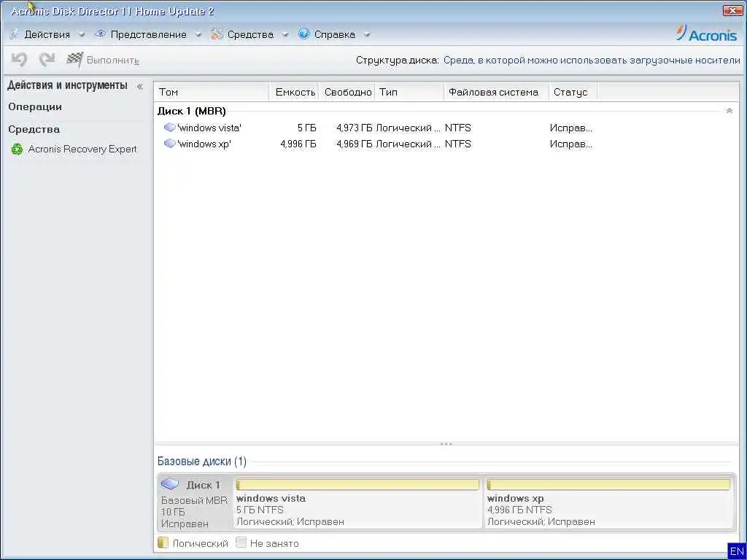Viewport: 747px width, 560px height.
Task: Click the redo arrow icon
Action: tap(47, 60)
